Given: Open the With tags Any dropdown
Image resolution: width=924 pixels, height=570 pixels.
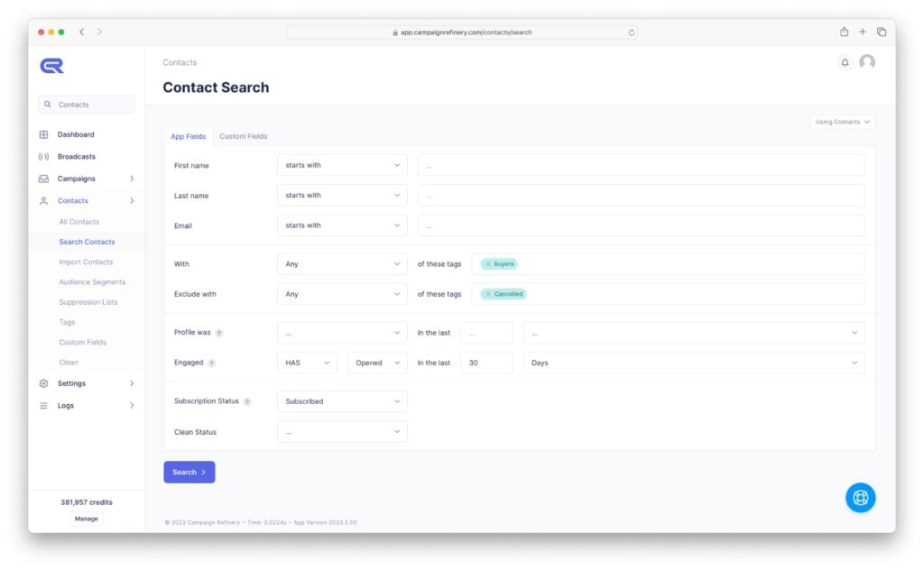Looking at the screenshot, I should [342, 263].
